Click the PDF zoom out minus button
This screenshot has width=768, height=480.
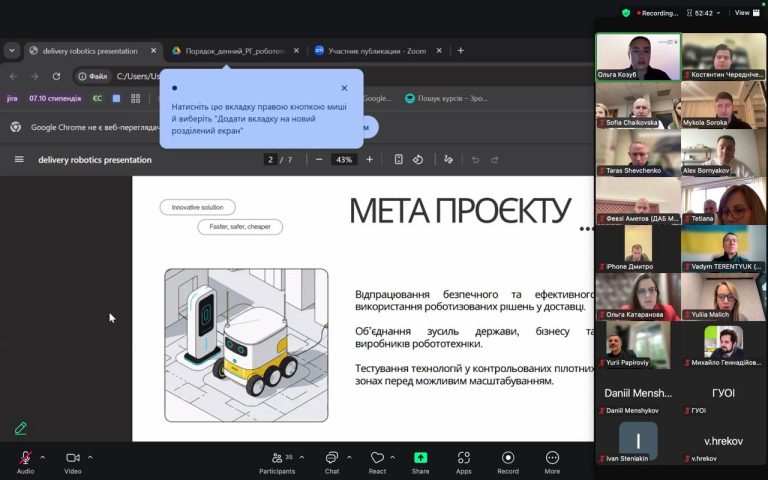(x=319, y=159)
